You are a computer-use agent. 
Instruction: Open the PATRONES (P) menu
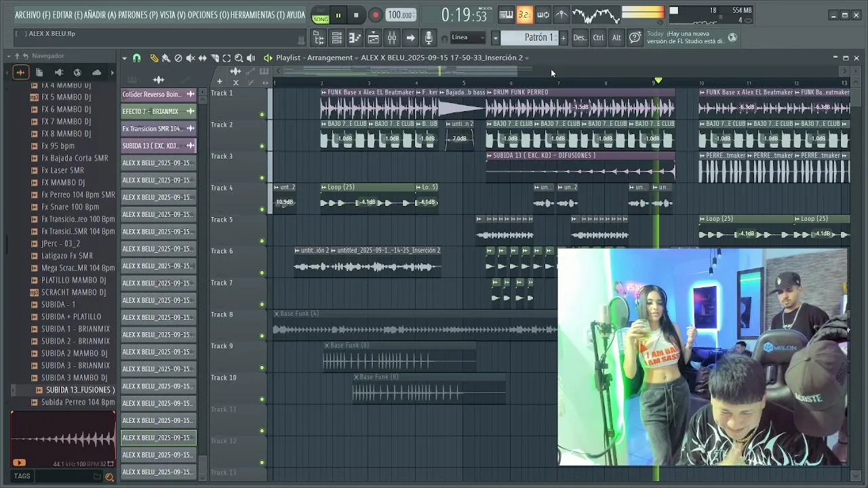coord(138,15)
